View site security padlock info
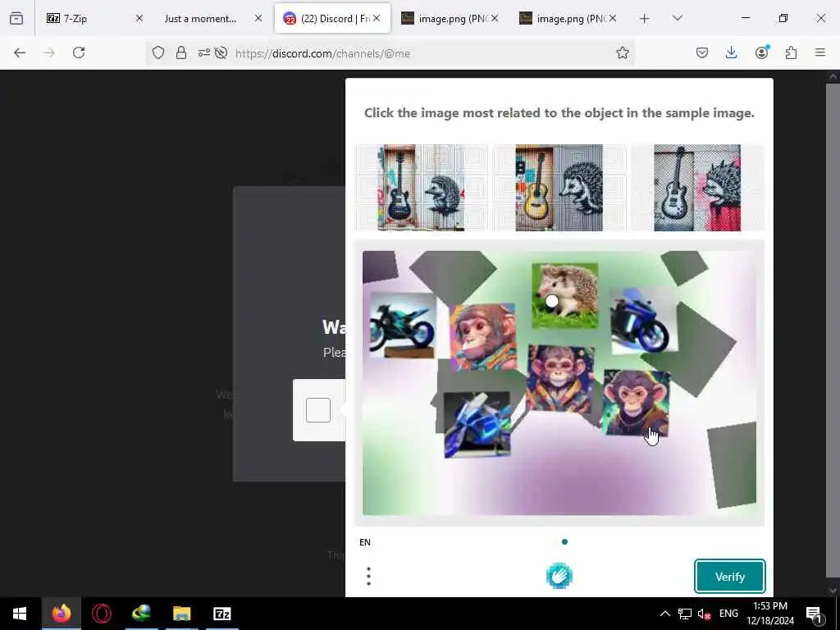This screenshot has width=840, height=630. [x=181, y=52]
